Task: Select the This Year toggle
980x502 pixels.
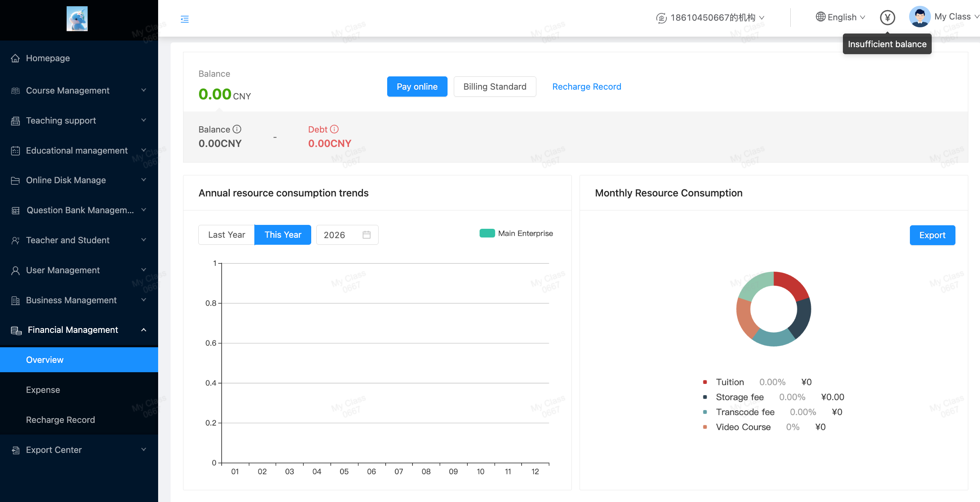Action: [x=283, y=235]
